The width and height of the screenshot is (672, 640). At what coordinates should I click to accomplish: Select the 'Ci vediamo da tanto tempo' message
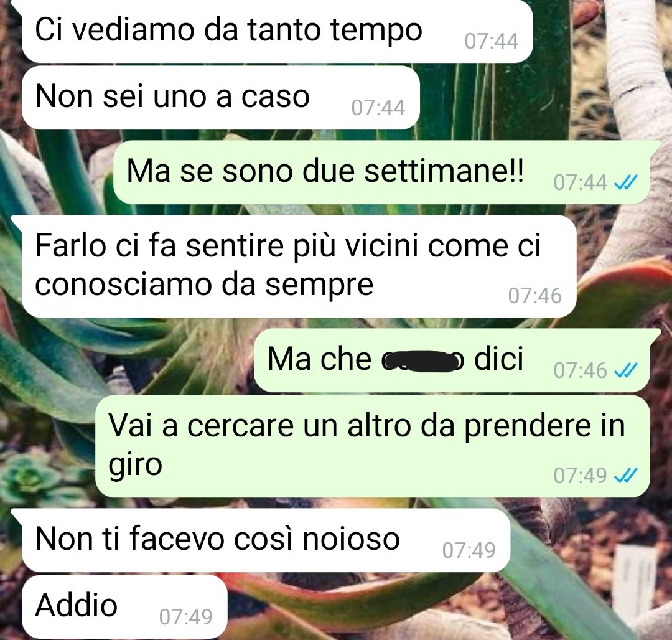(x=278, y=31)
